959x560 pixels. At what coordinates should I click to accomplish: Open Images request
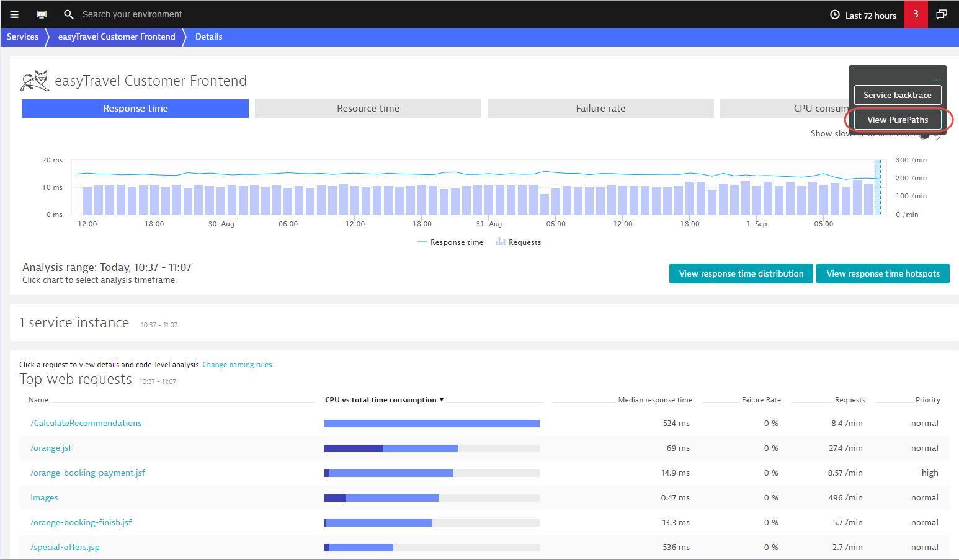(x=44, y=498)
